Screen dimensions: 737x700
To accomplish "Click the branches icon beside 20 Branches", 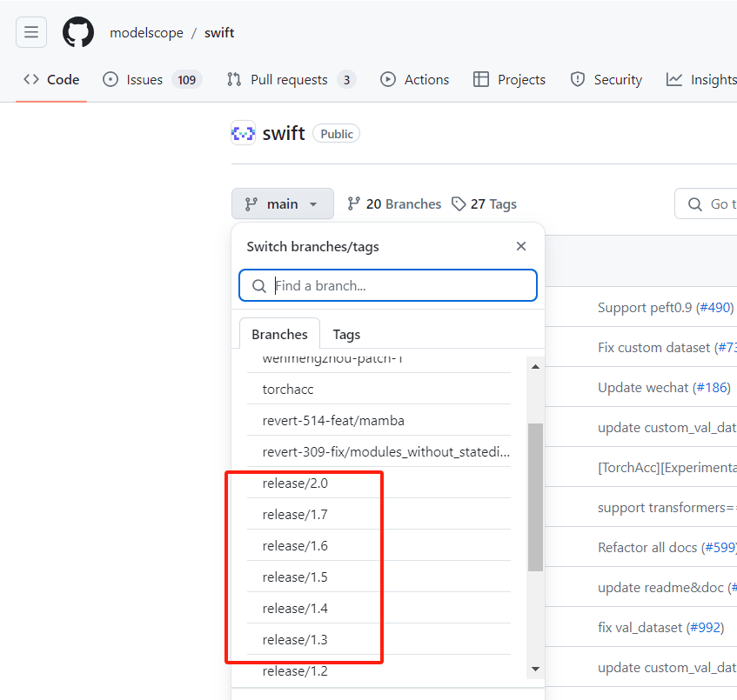I will coord(353,203).
